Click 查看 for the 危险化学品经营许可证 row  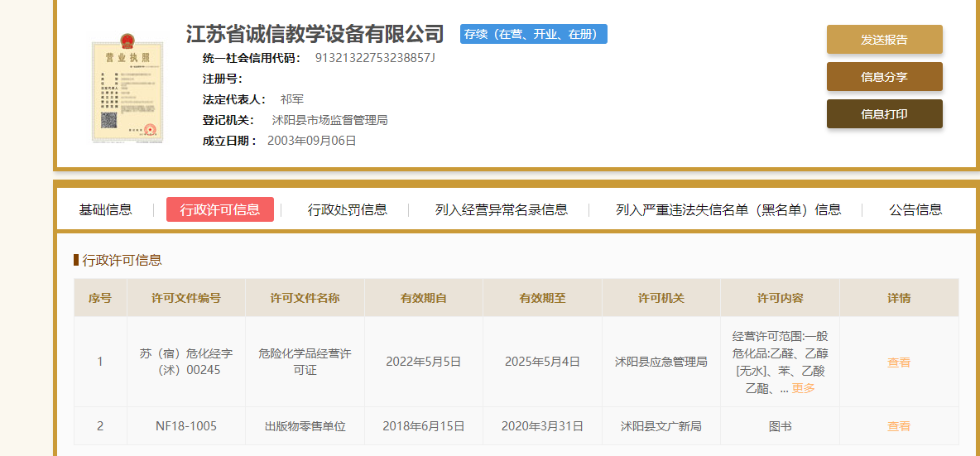(899, 362)
